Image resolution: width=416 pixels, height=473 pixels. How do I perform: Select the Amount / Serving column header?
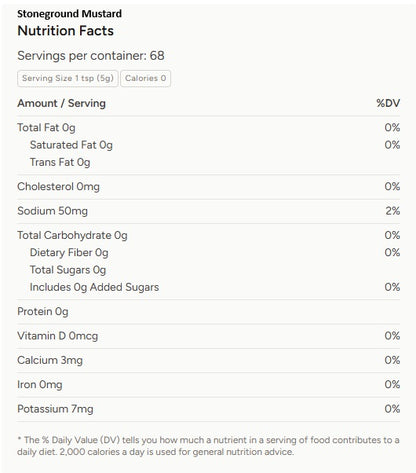point(61,103)
